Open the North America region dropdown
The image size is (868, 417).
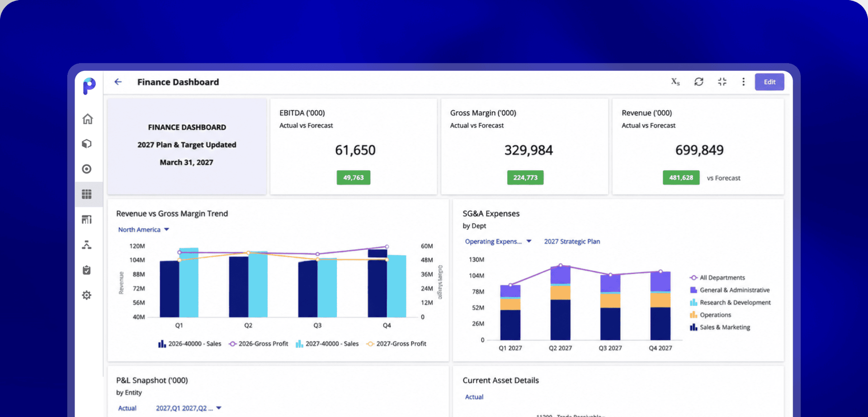143,230
